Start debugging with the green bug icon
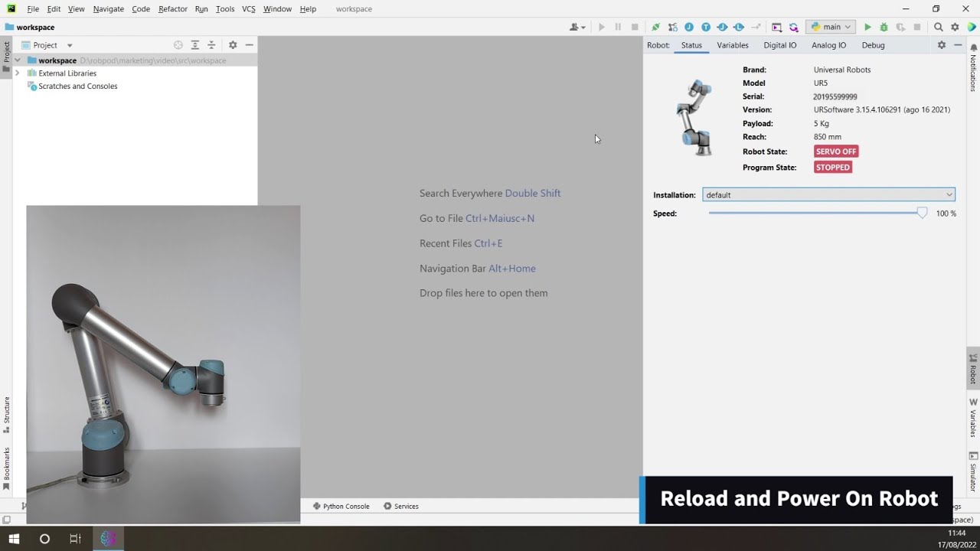The width and height of the screenshot is (980, 551). coord(884,27)
